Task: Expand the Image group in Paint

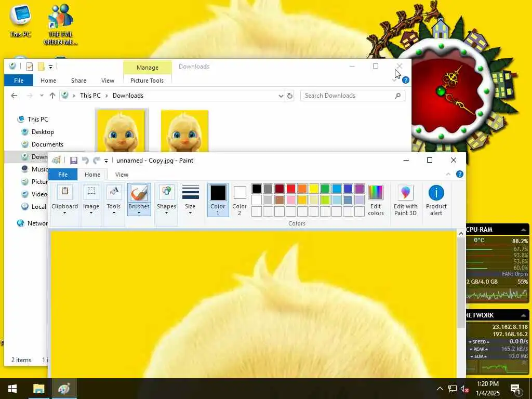Action: (x=91, y=200)
